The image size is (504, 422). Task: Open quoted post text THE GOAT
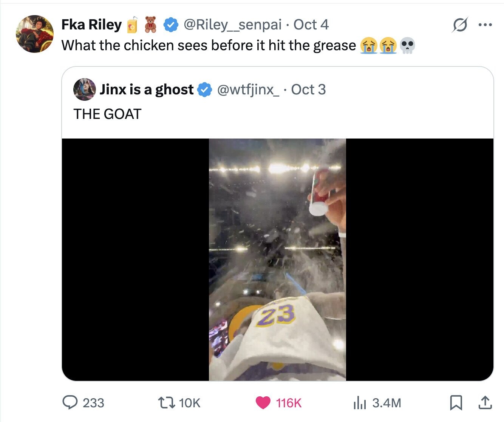pos(107,114)
